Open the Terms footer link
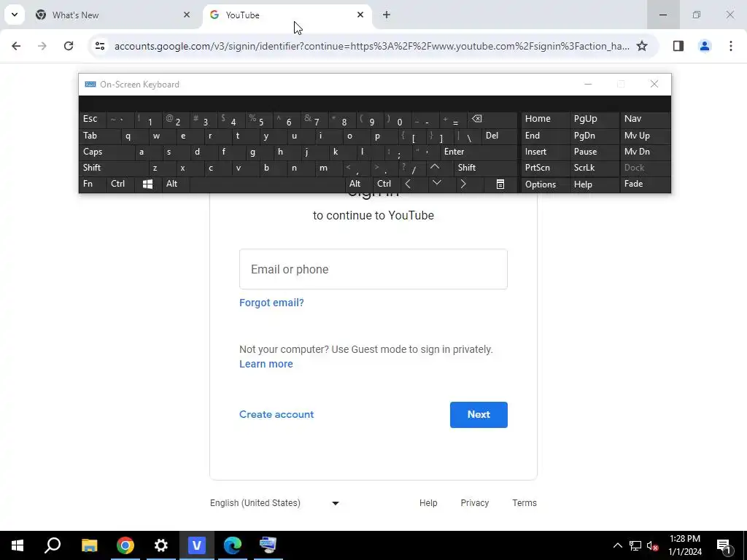 pyautogui.click(x=524, y=503)
